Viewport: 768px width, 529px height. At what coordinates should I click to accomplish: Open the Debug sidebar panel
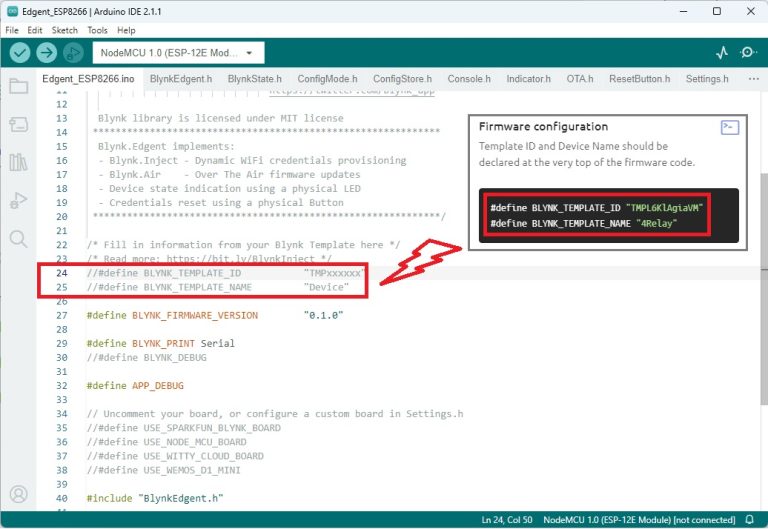(18, 200)
